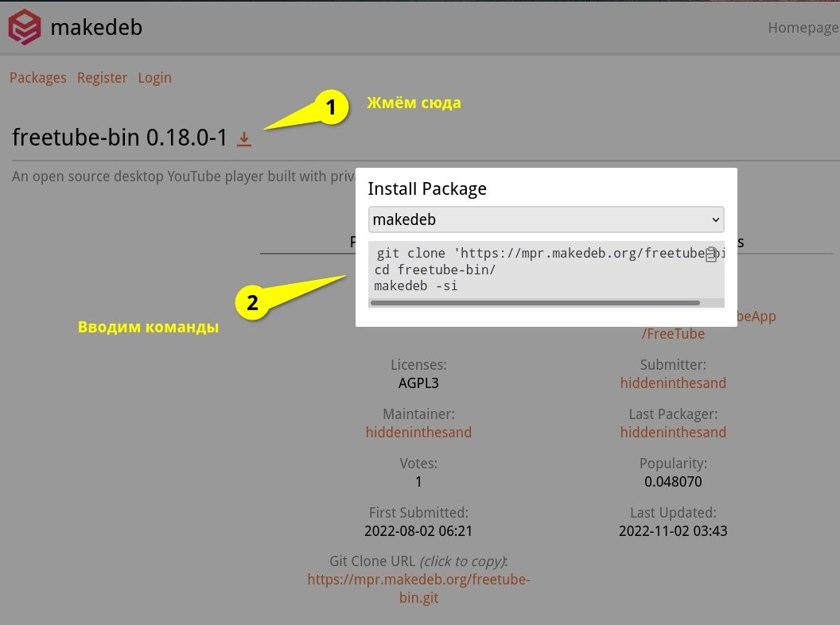Click the Popularity value 0.048070
Viewport: 840px width, 625px height.
674,481
